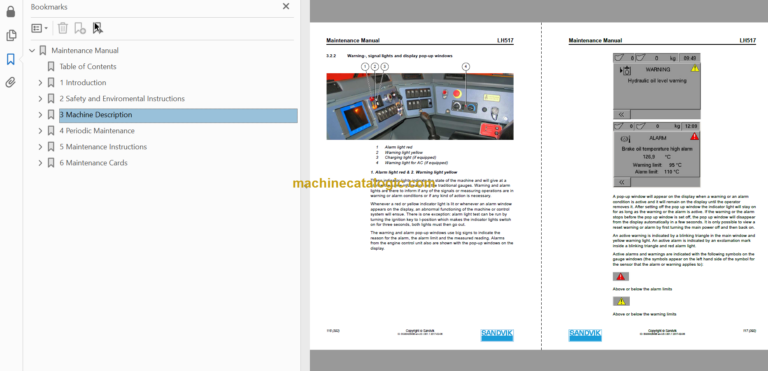Open the attachments paperclip panel
The image size is (768, 371).
pyautogui.click(x=10, y=82)
